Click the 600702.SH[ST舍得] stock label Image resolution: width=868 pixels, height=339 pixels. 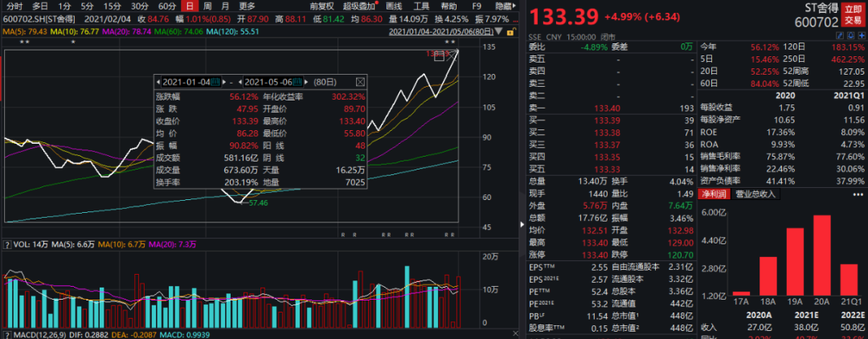tap(37, 19)
